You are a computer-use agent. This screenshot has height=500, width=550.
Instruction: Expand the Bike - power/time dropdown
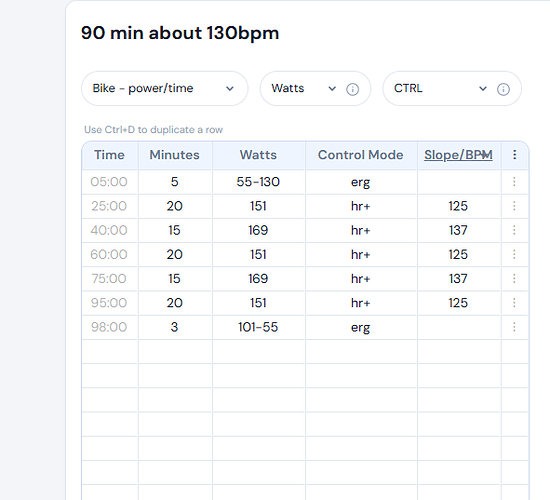(165, 88)
